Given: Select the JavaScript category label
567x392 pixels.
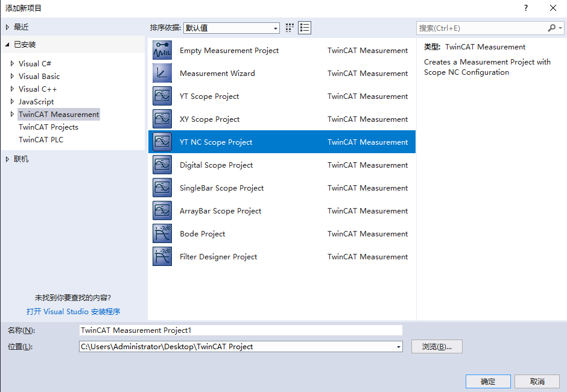Looking at the screenshot, I should pos(36,101).
